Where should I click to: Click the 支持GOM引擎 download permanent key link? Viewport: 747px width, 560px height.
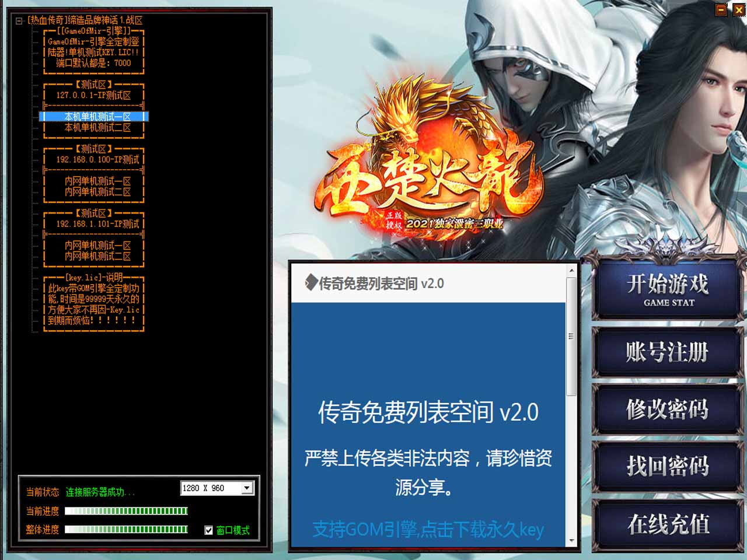428,529
